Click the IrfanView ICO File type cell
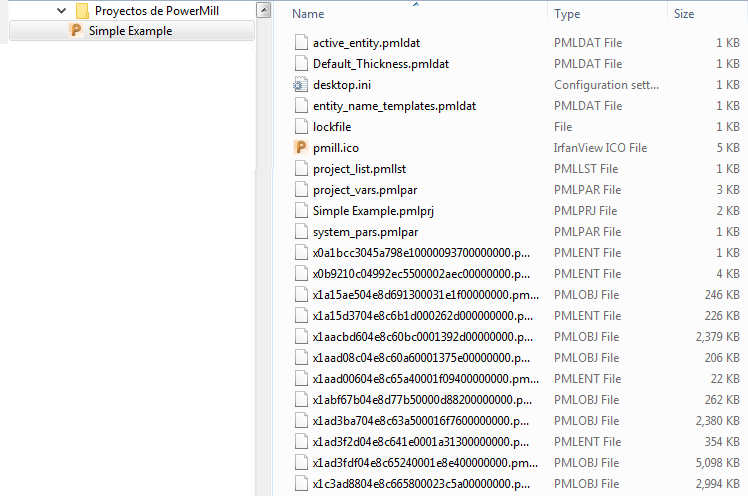 (600, 148)
